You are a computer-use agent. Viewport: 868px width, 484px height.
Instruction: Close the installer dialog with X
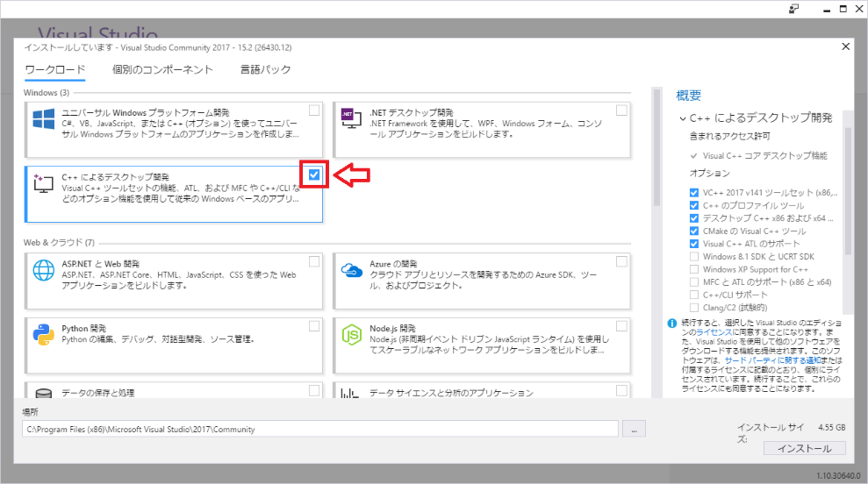[845, 46]
